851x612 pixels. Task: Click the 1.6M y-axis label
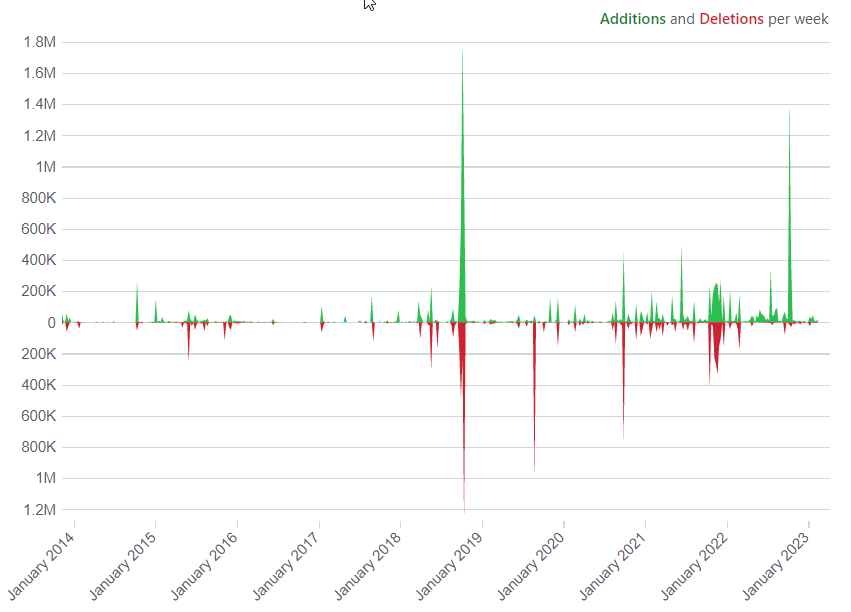click(38, 73)
